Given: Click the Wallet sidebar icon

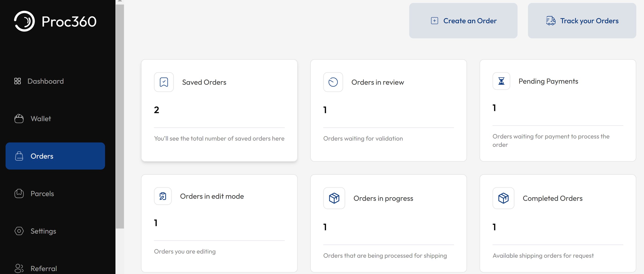Looking at the screenshot, I should pyautogui.click(x=19, y=119).
